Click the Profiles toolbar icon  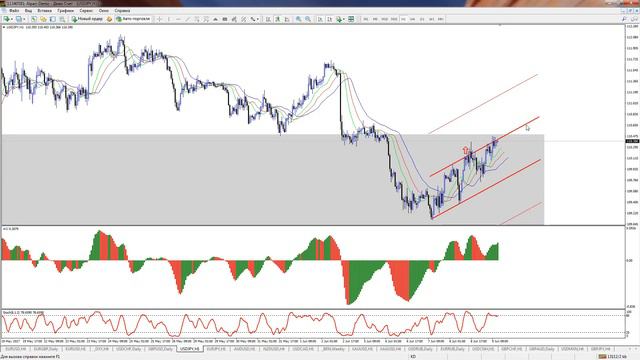click(x=19, y=19)
